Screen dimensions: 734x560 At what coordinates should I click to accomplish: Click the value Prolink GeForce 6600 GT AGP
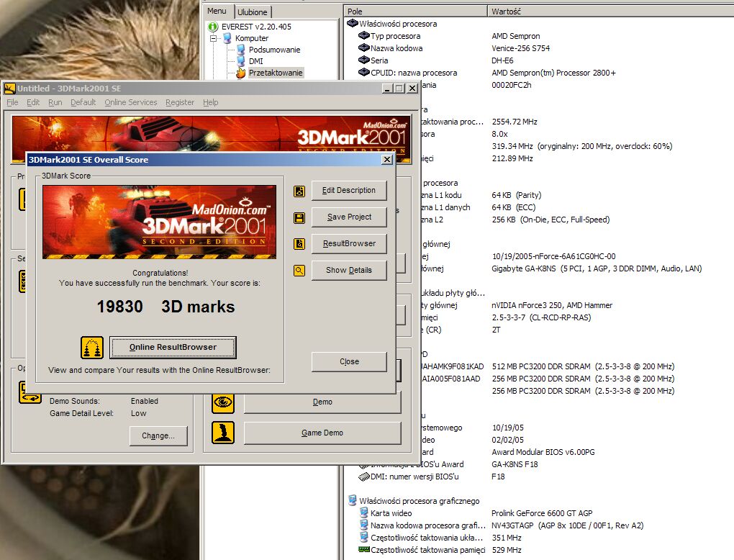coord(542,513)
